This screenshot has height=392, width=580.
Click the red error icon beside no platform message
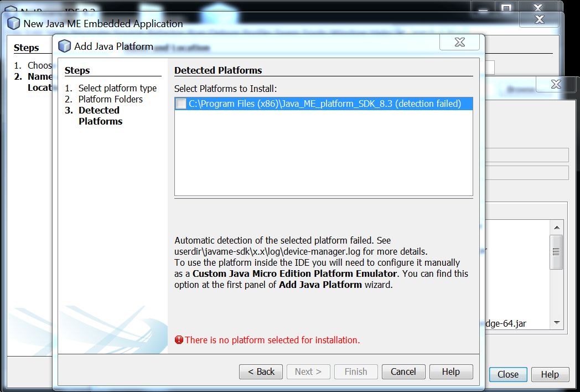179,340
